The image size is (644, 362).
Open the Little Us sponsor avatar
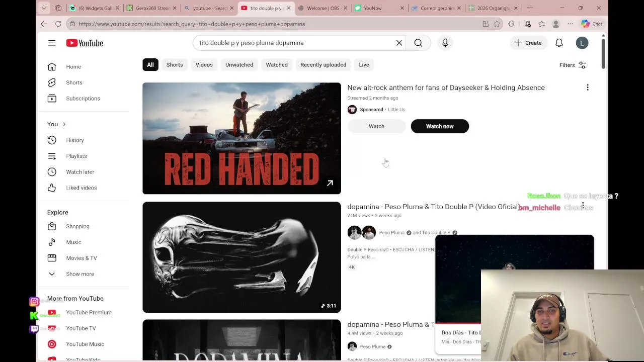click(352, 110)
